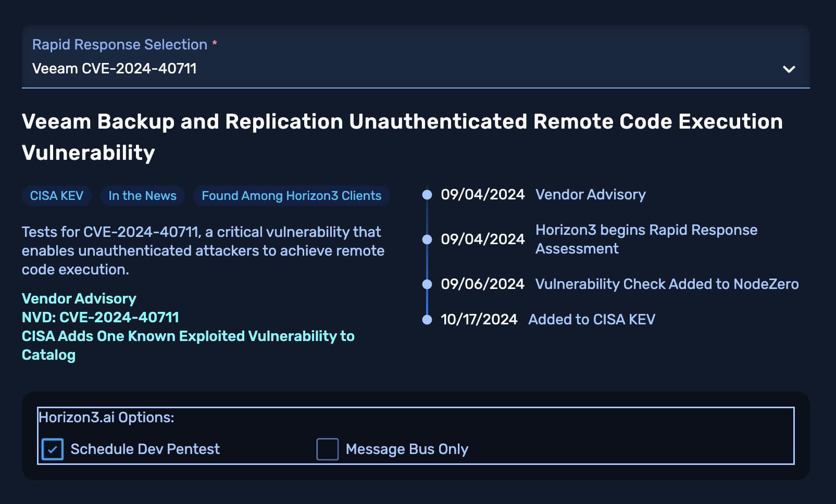Select the 10/17/2024 CISA KEV timeline dot
Image resolution: width=836 pixels, height=504 pixels.
(x=427, y=320)
